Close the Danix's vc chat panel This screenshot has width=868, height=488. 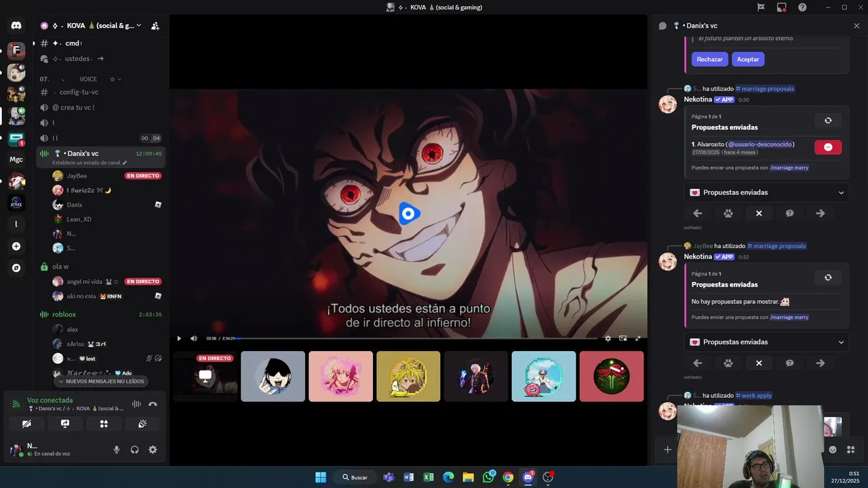856,26
